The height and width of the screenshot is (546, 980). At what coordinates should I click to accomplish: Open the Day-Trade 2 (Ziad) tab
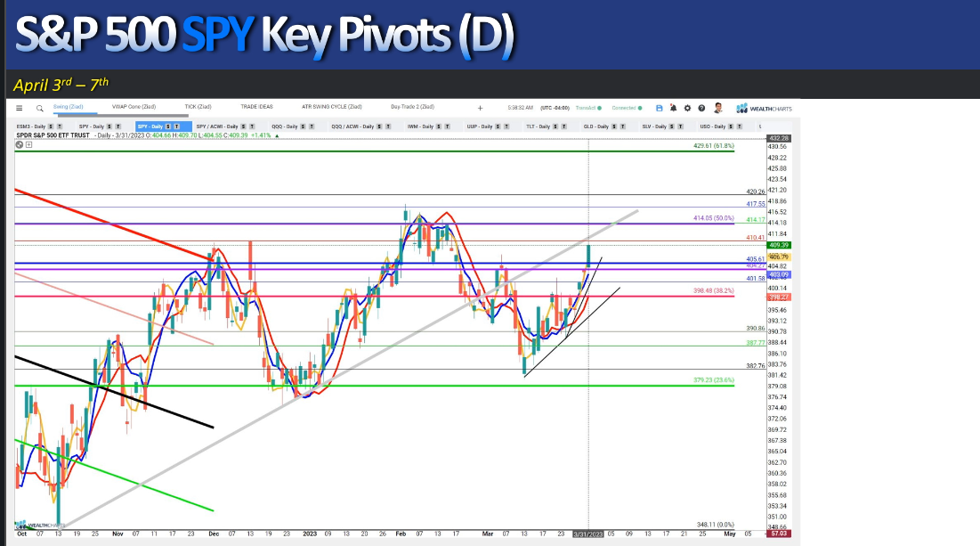pyautogui.click(x=412, y=107)
